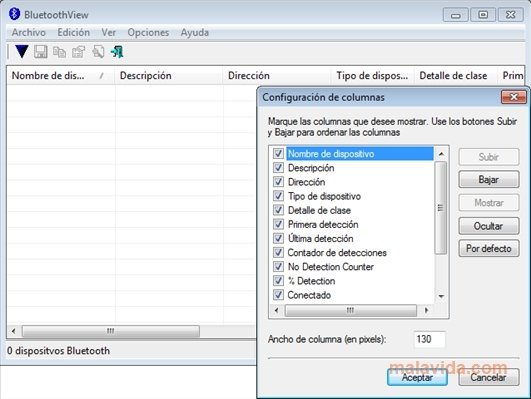The width and height of the screenshot is (531, 399).
Task: Toggle the Primera detección checkbox
Action: coord(278,224)
